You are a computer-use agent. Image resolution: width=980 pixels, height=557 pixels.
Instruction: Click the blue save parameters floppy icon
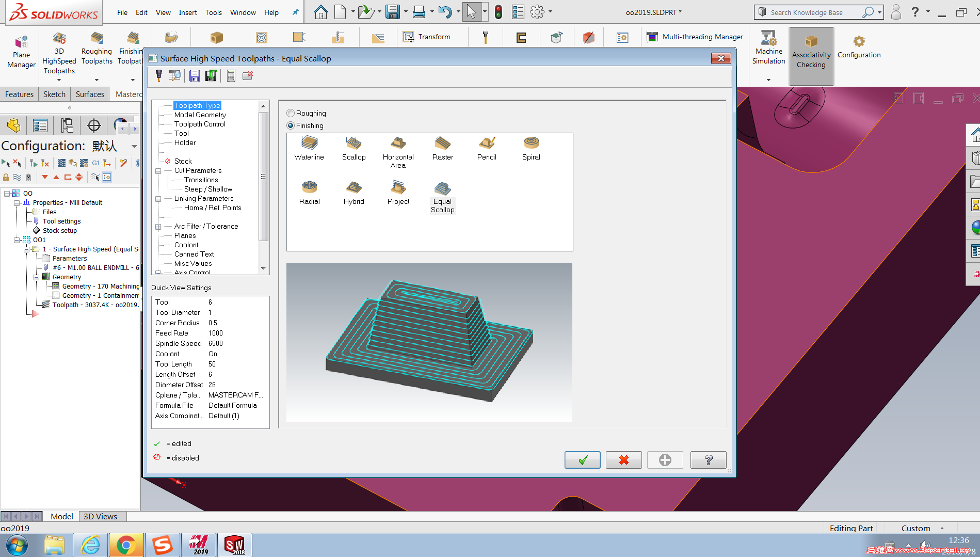195,76
